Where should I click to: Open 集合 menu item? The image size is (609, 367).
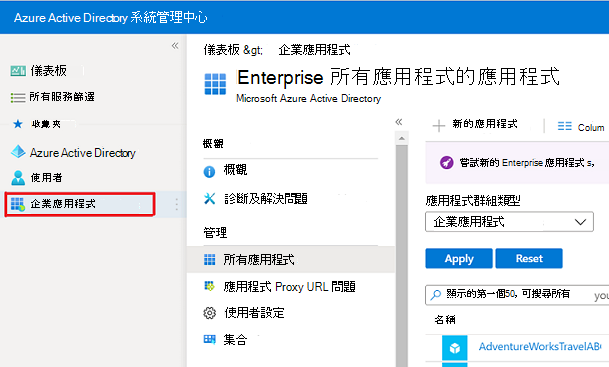click(235, 340)
